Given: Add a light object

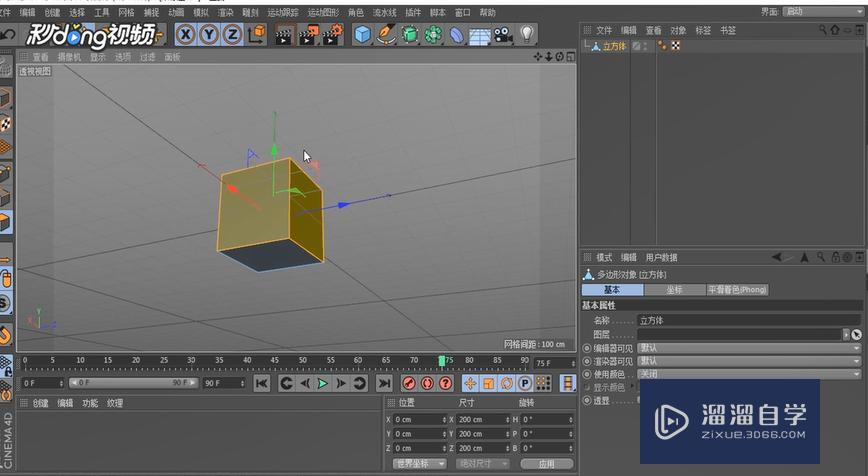Looking at the screenshot, I should [x=526, y=34].
